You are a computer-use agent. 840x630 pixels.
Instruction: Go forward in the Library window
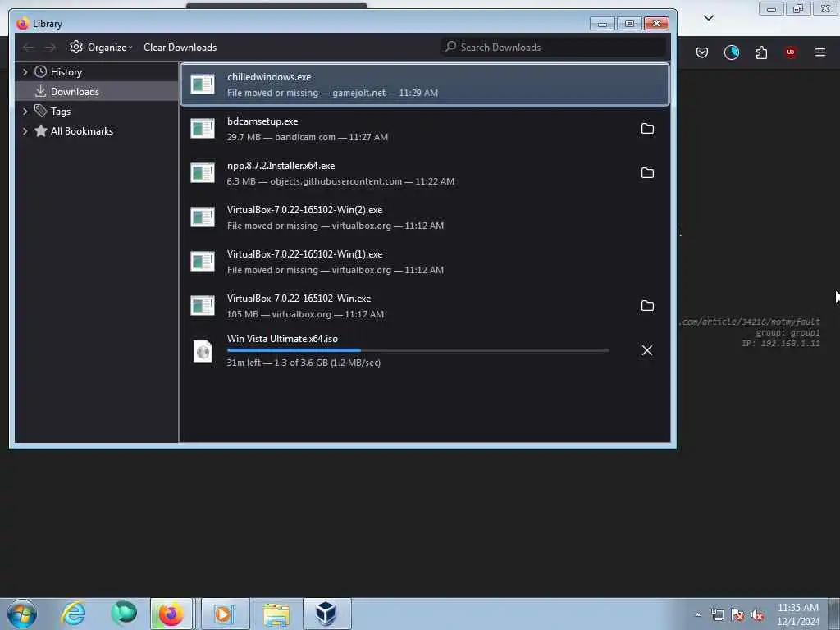pos(50,48)
